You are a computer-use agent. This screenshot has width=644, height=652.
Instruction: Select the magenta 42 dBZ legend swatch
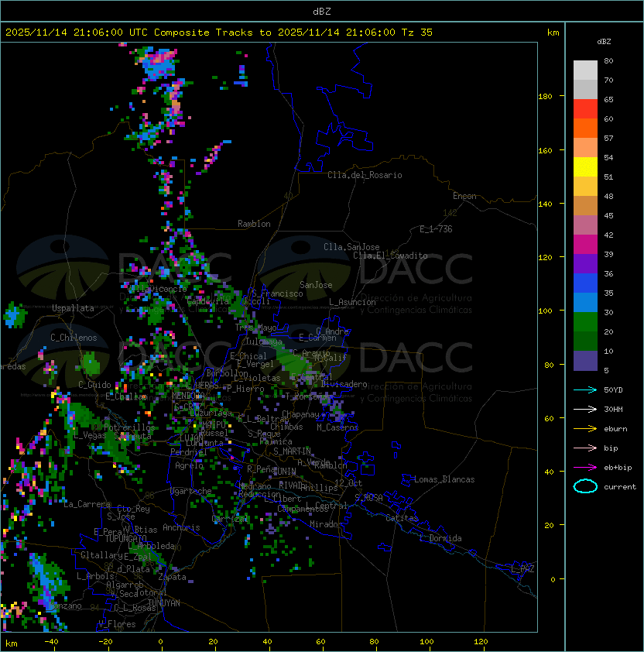pyautogui.click(x=585, y=244)
